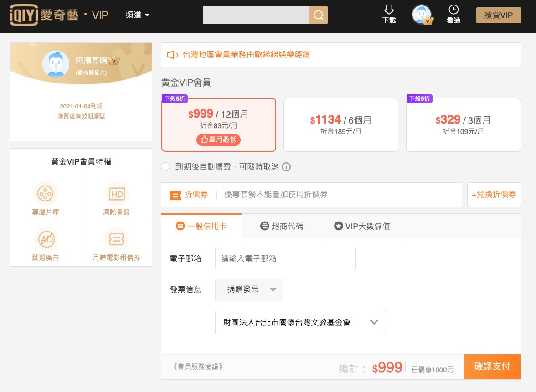Image resolution: width=536 pixels, height=392 pixels.
Task: Click the 清晰畫質 HD icon
Action: click(x=117, y=194)
